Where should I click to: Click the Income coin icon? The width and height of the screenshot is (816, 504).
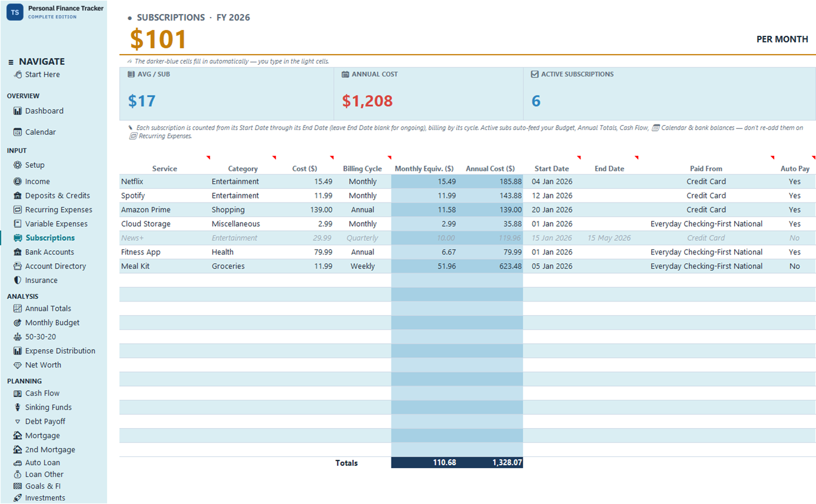pyautogui.click(x=18, y=182)
